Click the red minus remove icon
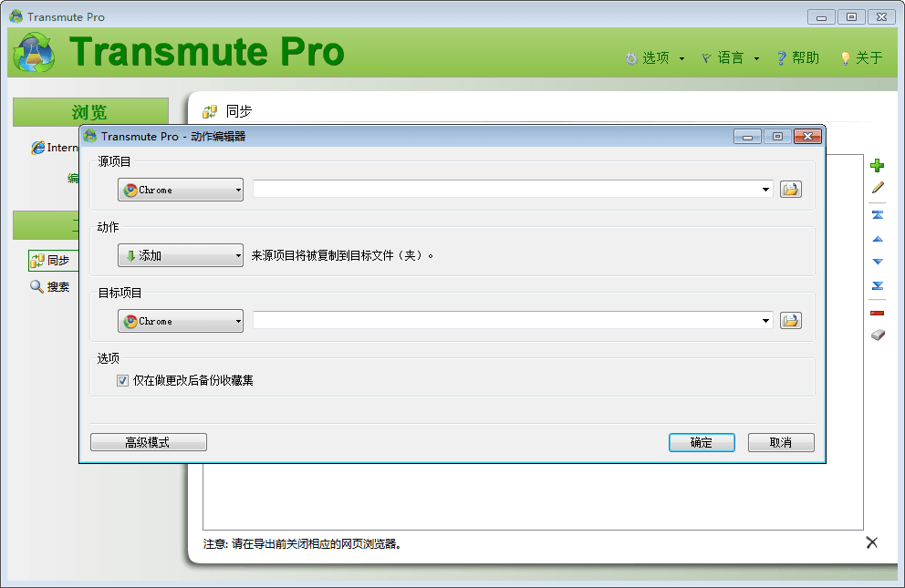The height and width of the screenshot is (588, 905). 878,313
